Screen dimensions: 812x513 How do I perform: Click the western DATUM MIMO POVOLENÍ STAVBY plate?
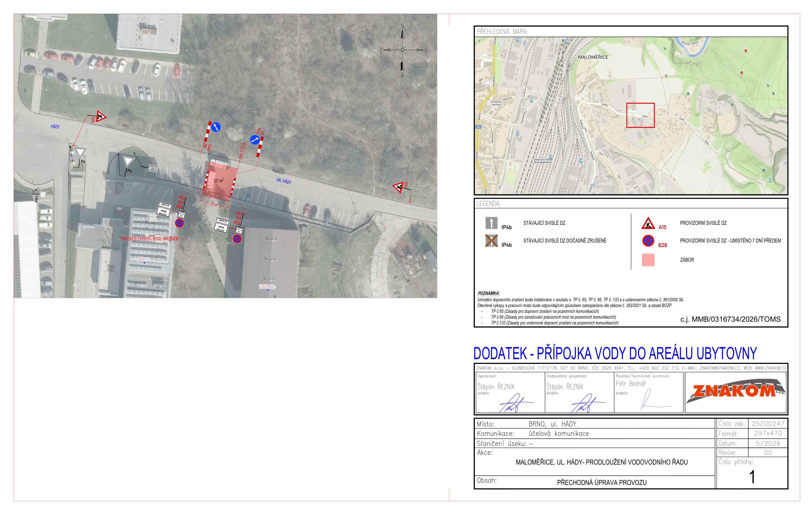coord(164,209)
